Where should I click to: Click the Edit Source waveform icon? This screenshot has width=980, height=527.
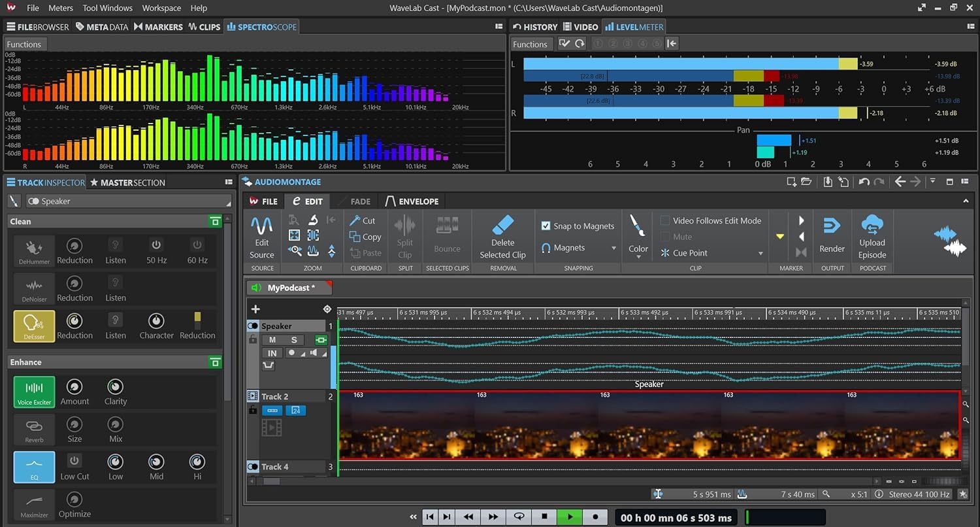click(x=261, y=226)
